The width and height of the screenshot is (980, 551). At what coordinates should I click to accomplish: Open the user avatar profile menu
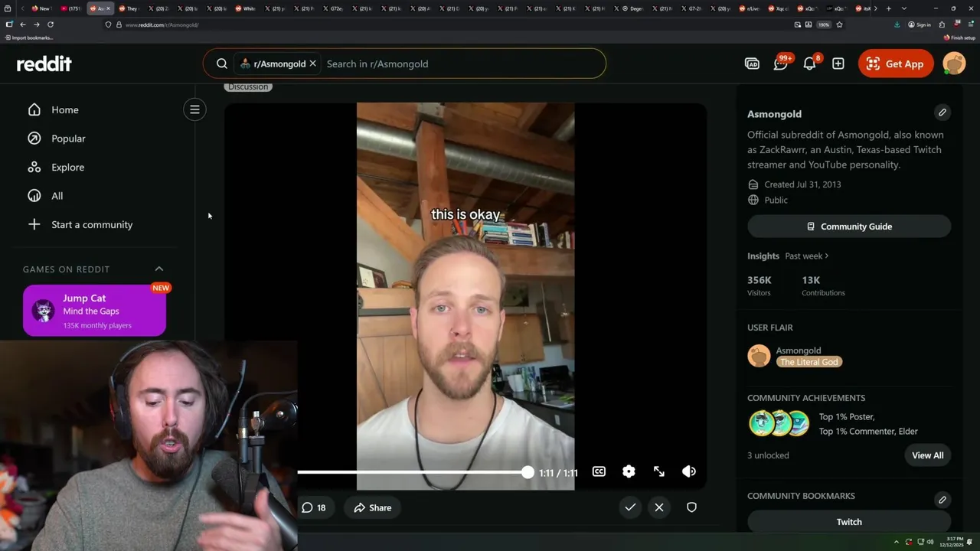click(954, 64)
